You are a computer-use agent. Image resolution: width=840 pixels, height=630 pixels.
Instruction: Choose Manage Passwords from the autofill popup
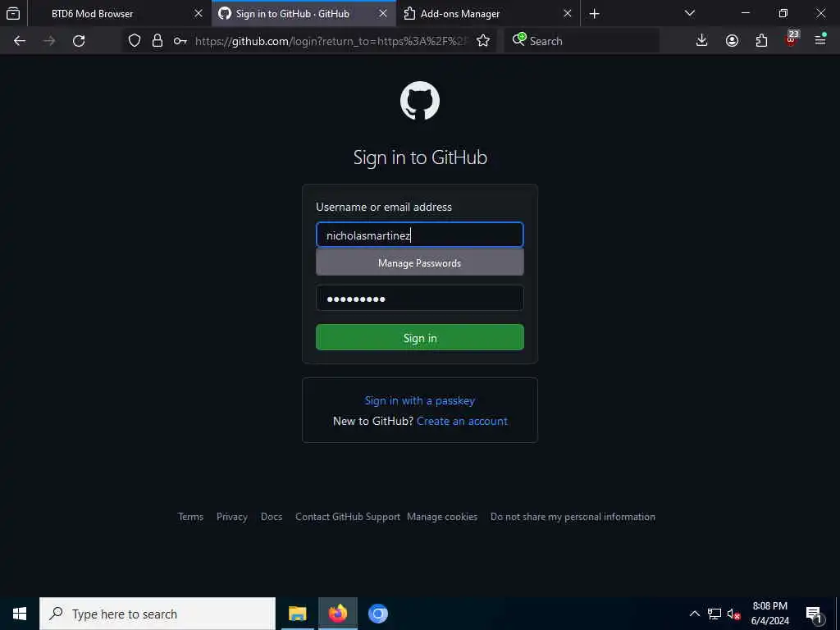[x=419, y=263]
